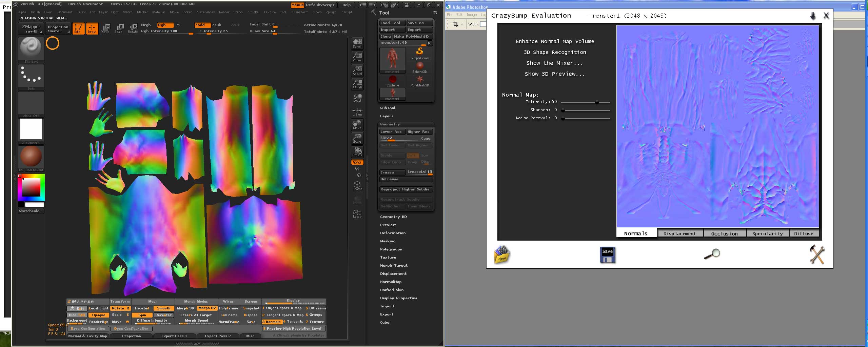This screenshot has width=868, height=347.
Task: Click the ZBrush color picker square
Action: [x=31, y=187]
